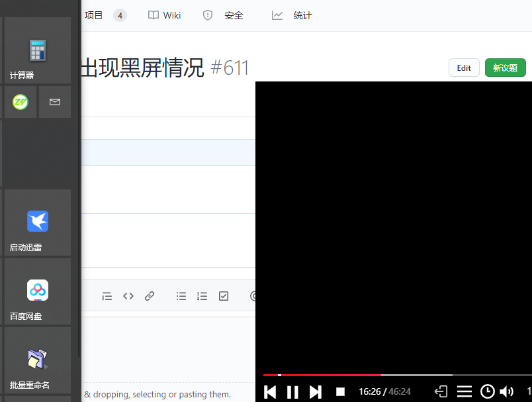Launch the green ZY app tile
Image resolution: width=532 pixels, height=402 pixels.
click(x=21, y=102)
